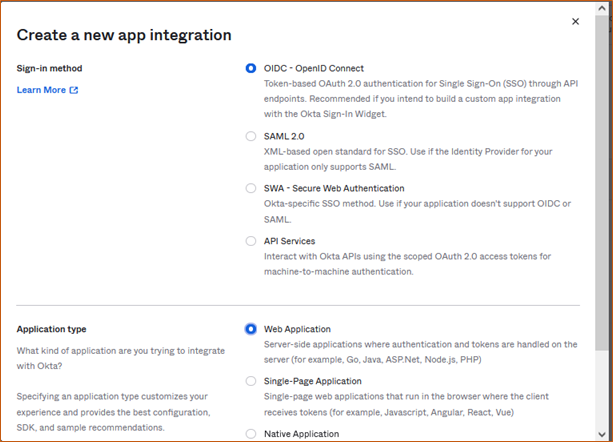
Task: Click the text 'with the Okta Sign-In Widget.'
Action: click(325, 114)
